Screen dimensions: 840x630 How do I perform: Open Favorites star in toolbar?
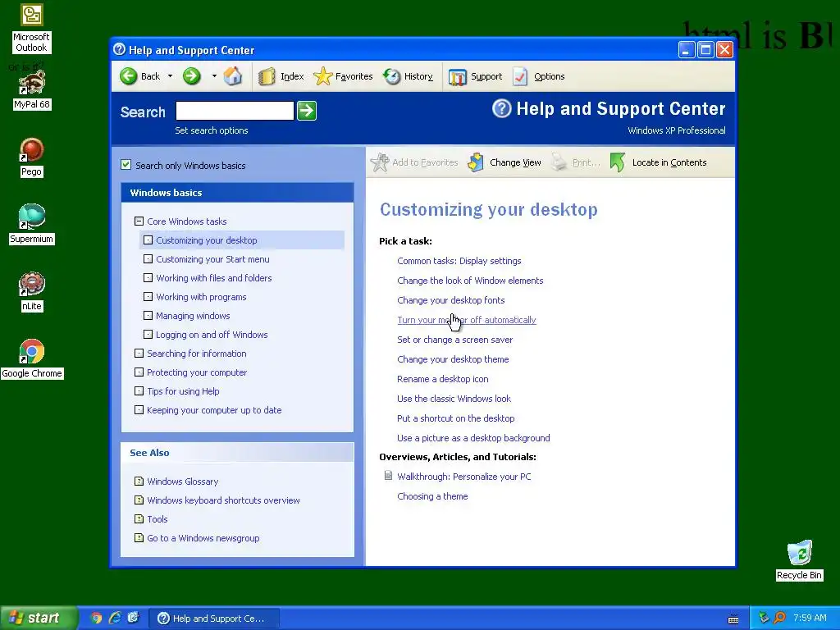click(322, 76)
